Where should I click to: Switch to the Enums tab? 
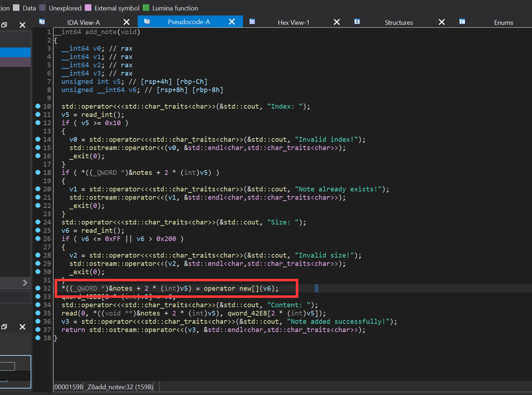click(503, 22)
